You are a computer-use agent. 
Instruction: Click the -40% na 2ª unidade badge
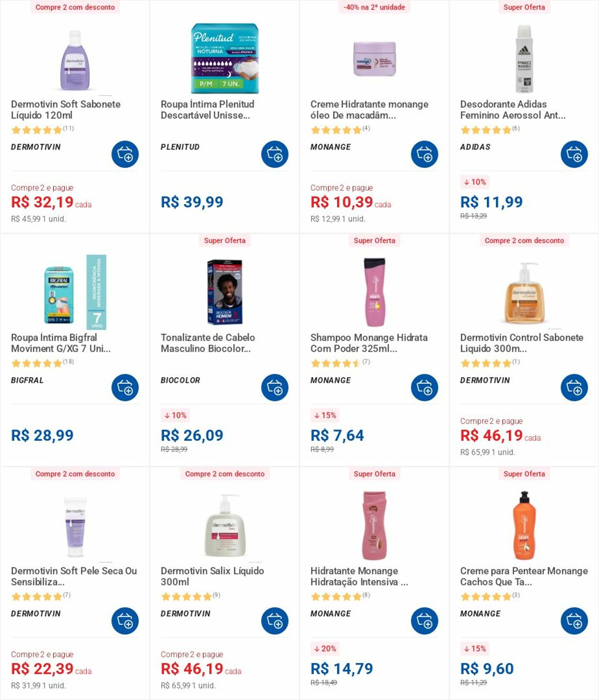pos(374,7)
